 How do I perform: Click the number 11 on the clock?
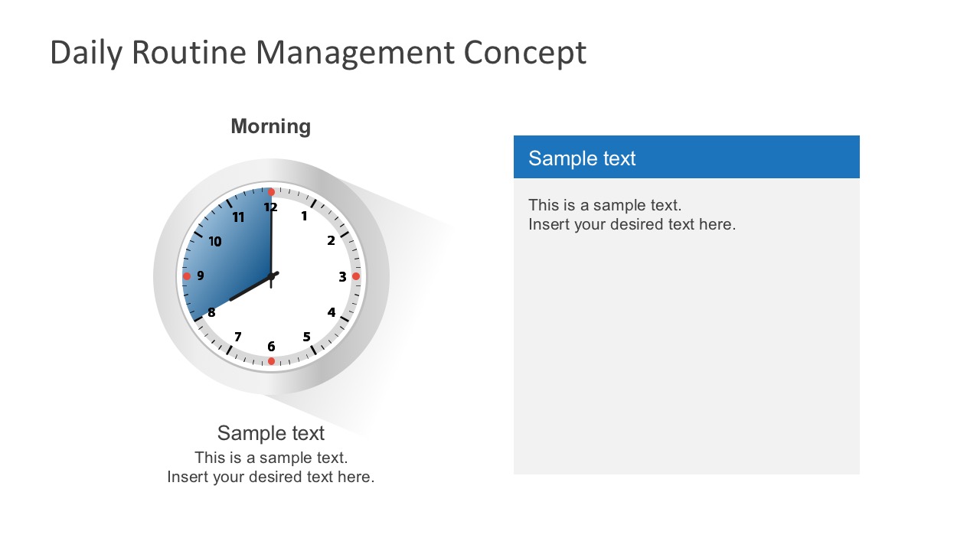pyautogui.click(x=238, y=217)
